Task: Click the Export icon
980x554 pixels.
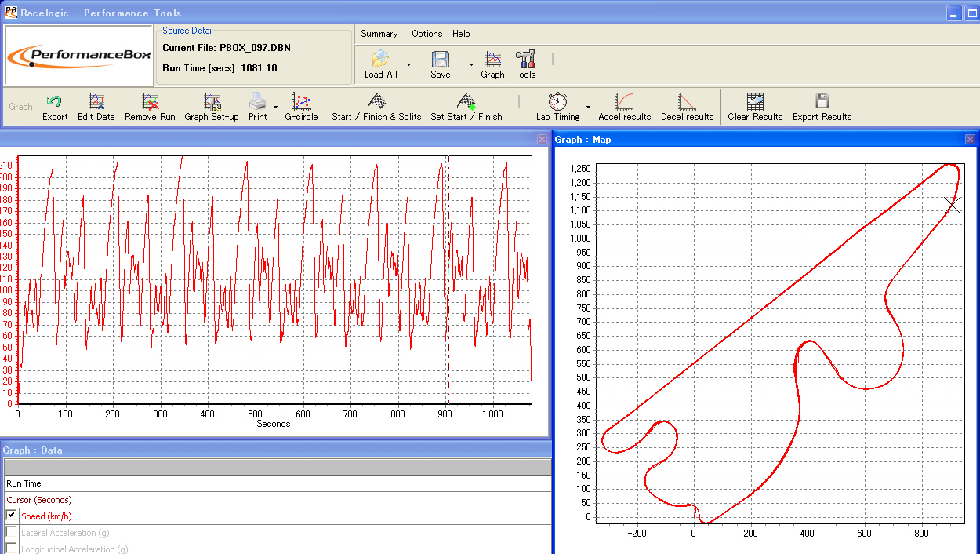Action: tap(54, 101)
